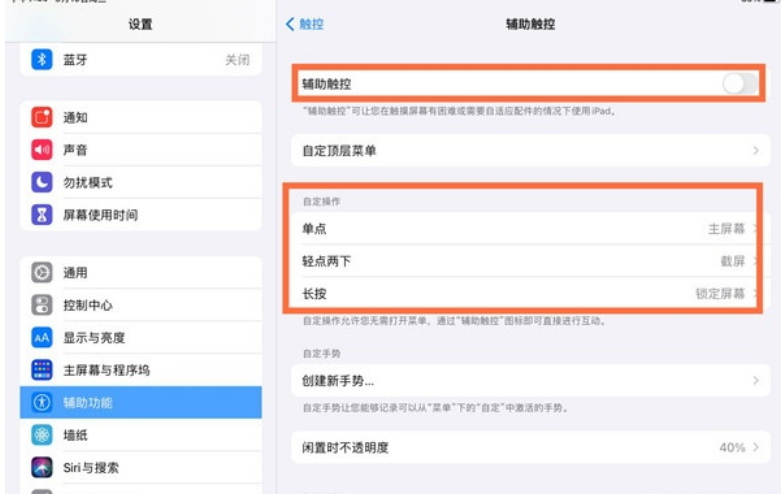The height and width of the screenshot is (494, 781).
Task: Select 蓝牙 in settings sidebar
Action: tap(140, 60)
